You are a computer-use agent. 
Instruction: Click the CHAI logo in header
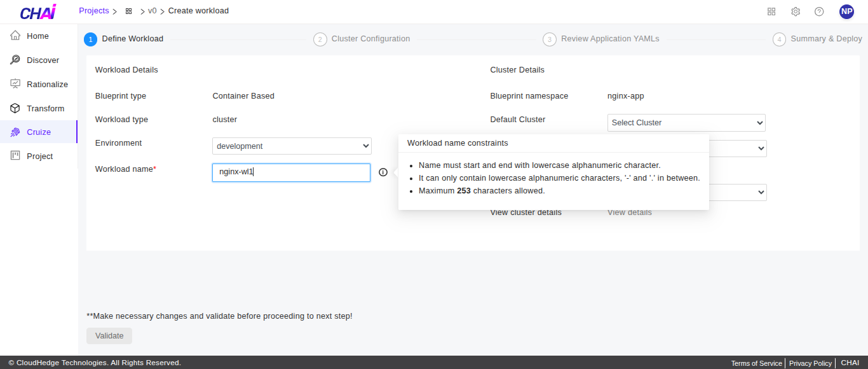coord(37,12)
